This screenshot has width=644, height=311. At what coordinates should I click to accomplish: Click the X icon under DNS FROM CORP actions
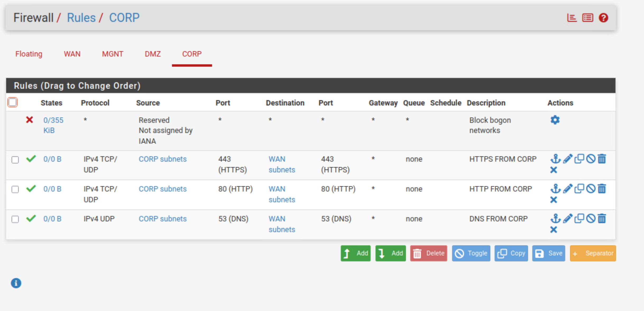point(554,230)
